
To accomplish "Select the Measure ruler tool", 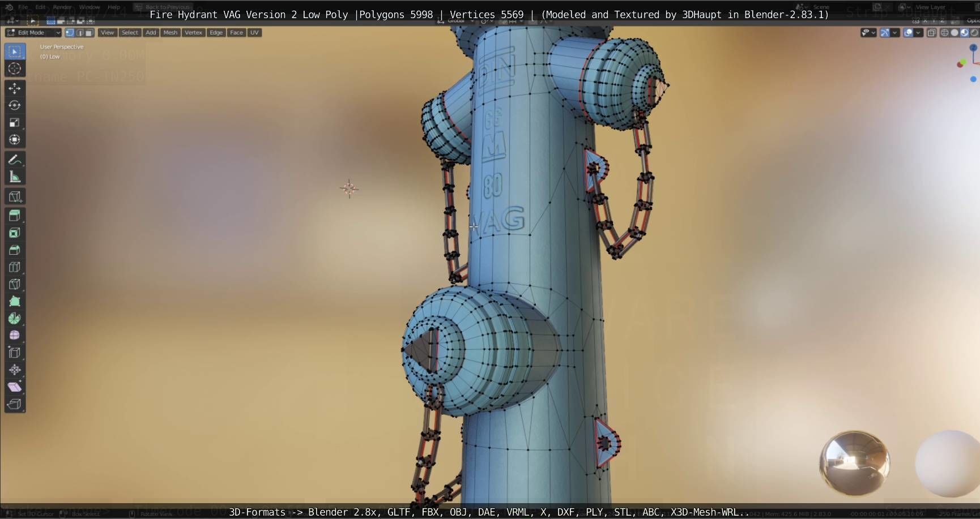I will 15,177.
